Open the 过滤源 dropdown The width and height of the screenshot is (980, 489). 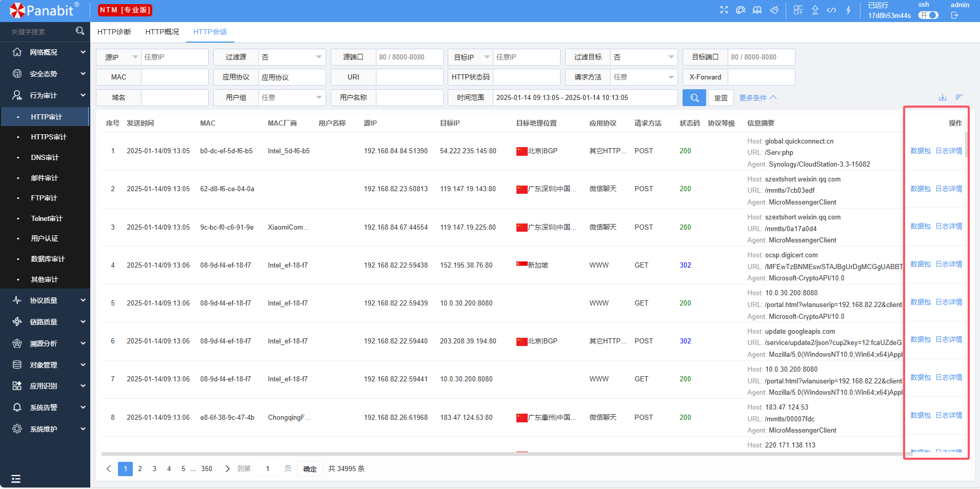[292, 57]
